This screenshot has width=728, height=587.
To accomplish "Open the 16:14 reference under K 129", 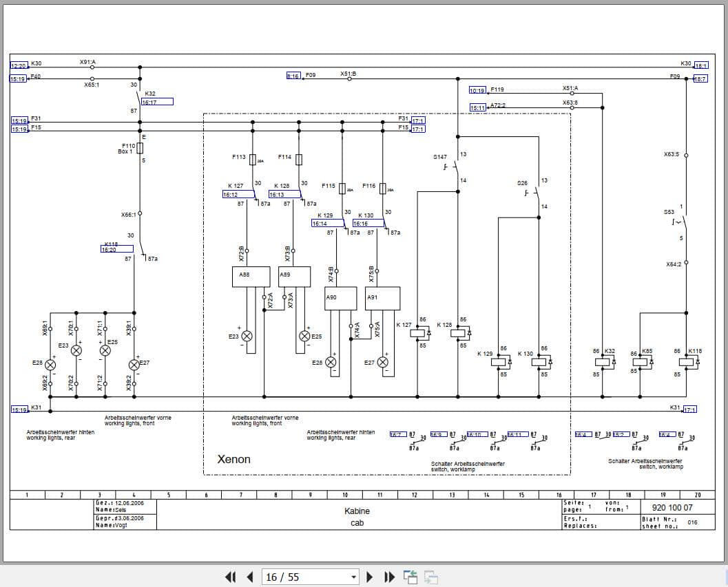I will [x=328, y=223].
